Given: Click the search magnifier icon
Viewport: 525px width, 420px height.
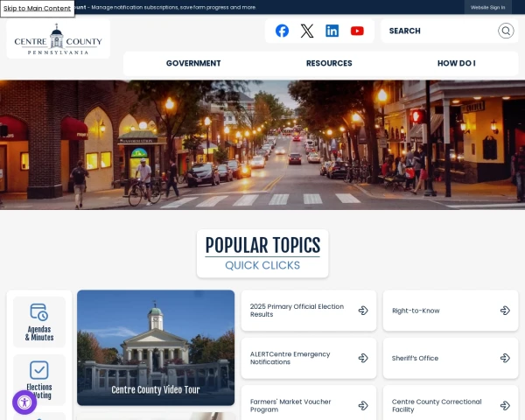Looking at the screenshot, I should pos(506,31).
